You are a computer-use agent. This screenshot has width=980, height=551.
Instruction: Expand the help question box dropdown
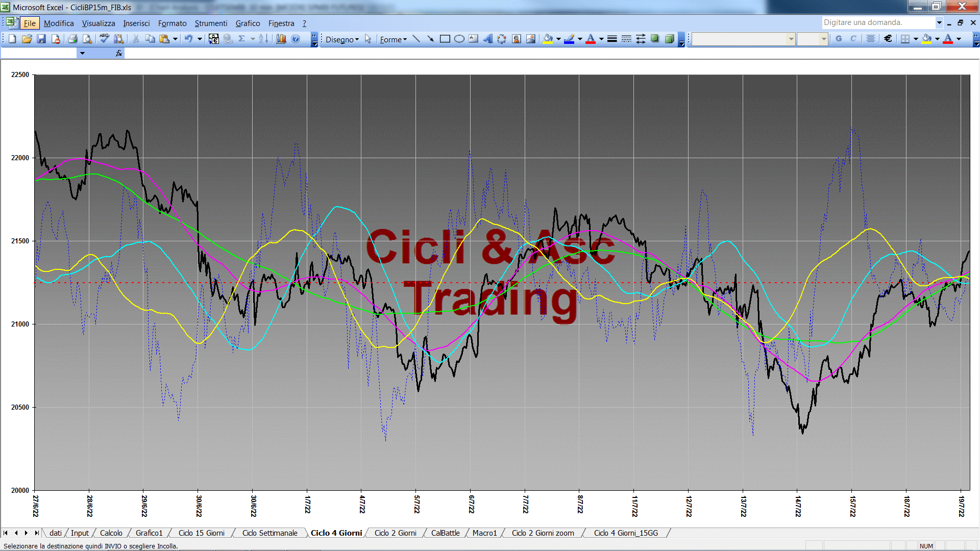tap(939, 22)
